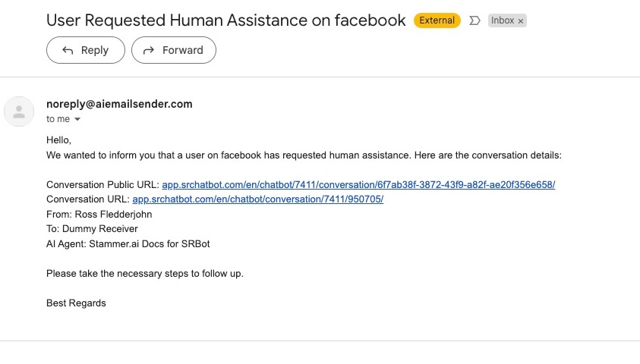Viewport: 640px width, 364px height.
Task: Click the forward arrow icon
Action: click(x=149, y=50)
